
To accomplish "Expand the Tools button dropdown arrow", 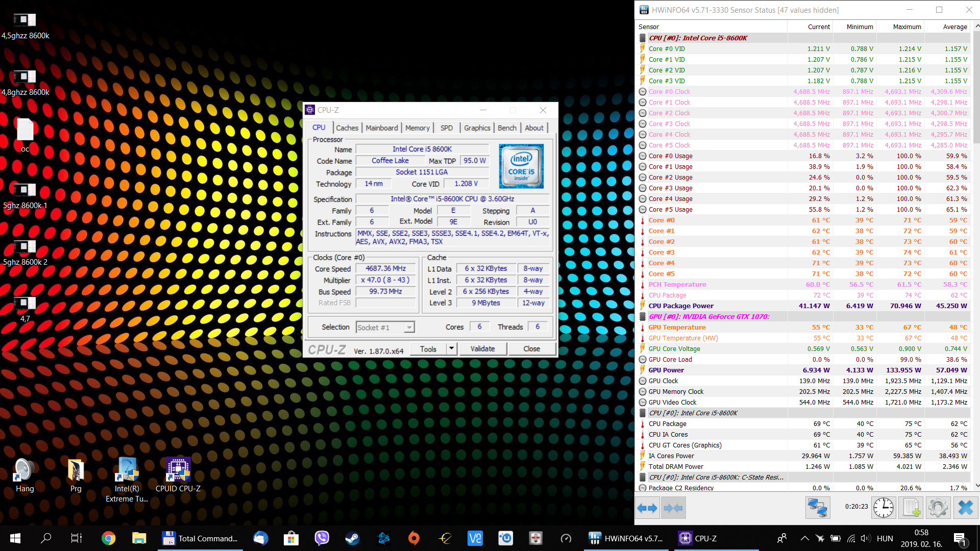I will pyautogui.click(x=451, y=348).
